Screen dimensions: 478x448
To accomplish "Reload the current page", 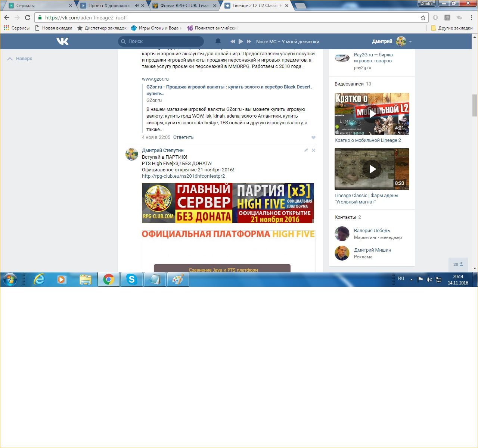I will 28,18.
